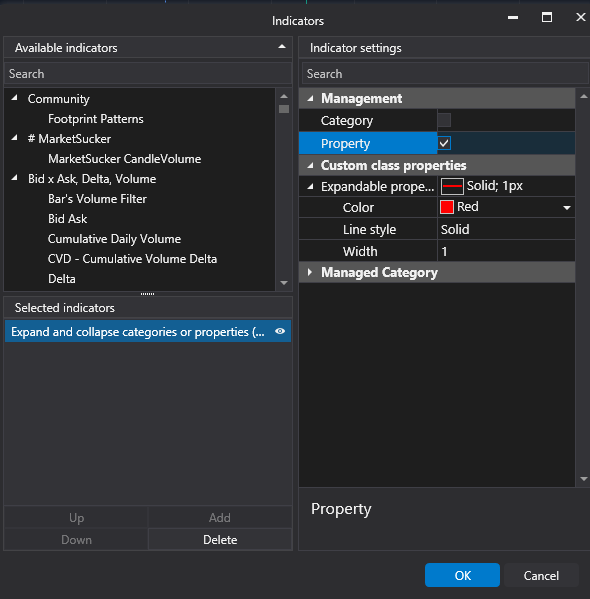
Task: Collapse the Expandable property row
Action: point(311,187)
